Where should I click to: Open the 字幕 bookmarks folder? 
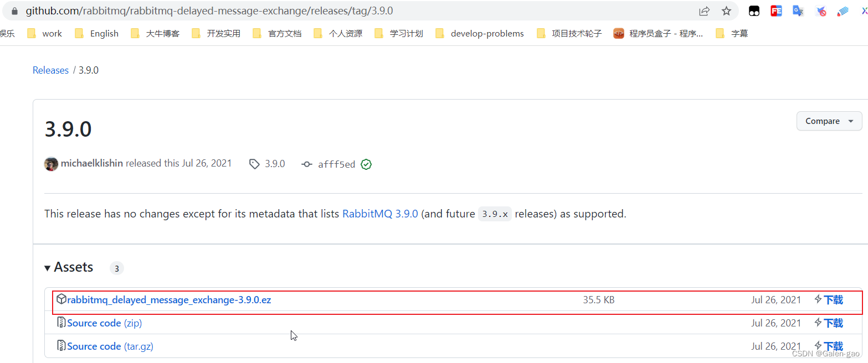pyautogui.click(x=732, y=34)
